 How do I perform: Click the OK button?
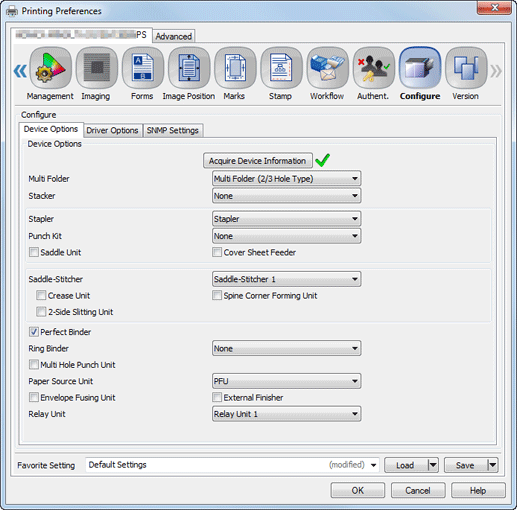click(x=358, y=490)
